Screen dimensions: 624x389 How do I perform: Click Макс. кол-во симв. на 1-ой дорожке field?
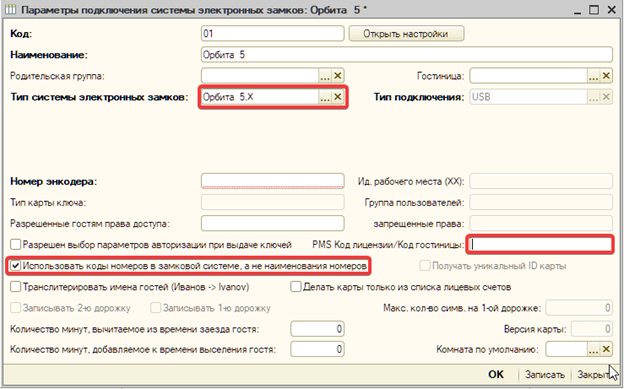(579, 308)
